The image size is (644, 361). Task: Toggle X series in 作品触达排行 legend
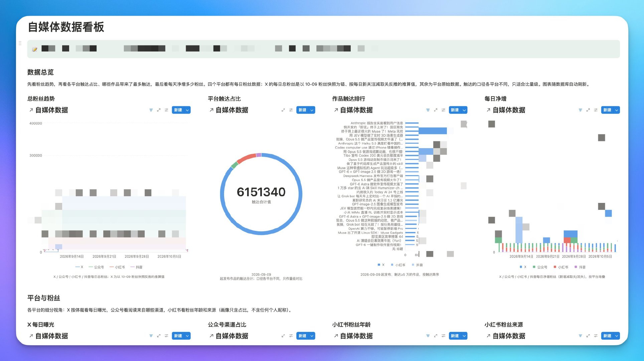[381, 265]
